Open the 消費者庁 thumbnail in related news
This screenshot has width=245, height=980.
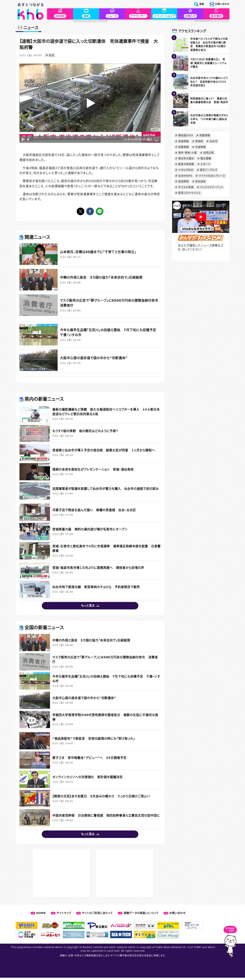tap(39, 305)
